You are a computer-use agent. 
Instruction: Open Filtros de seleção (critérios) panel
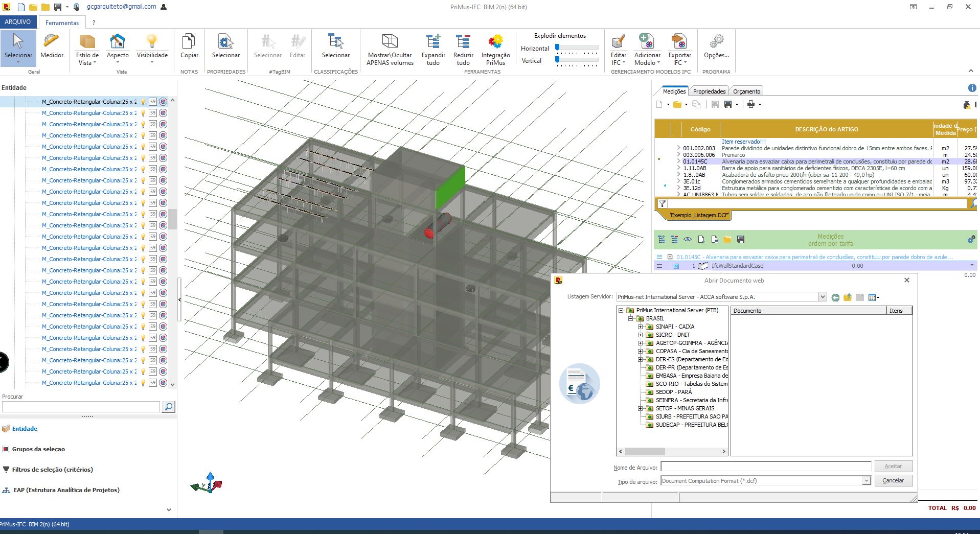pos(52,470)
